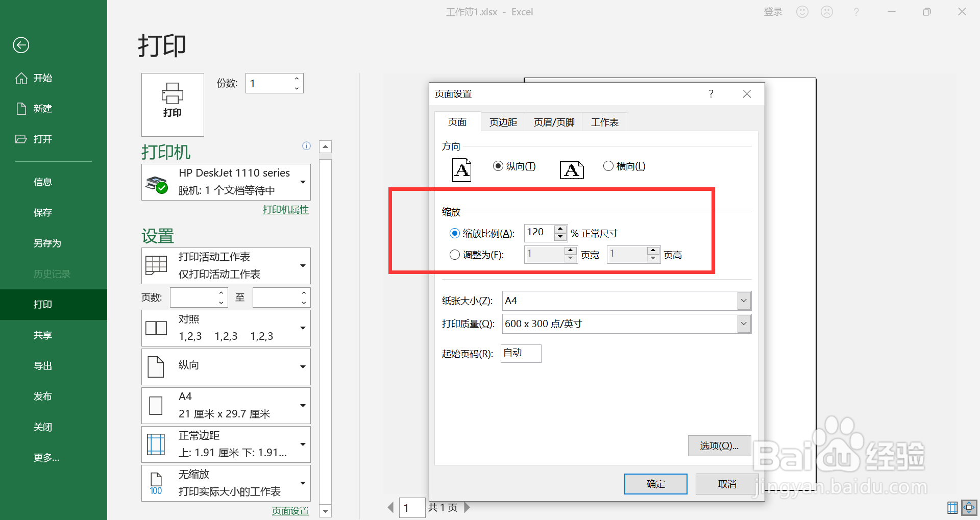Open the 工作表 tab in Page Setup

click(x=604, y=121)
